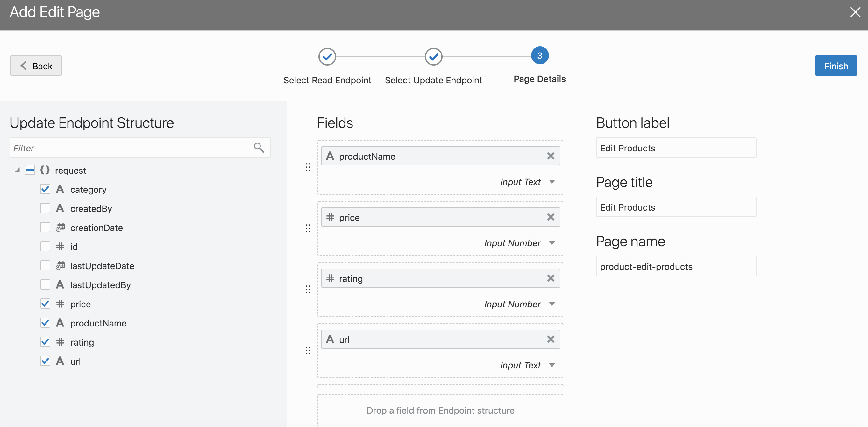Remove the rating field with its X

551,278
